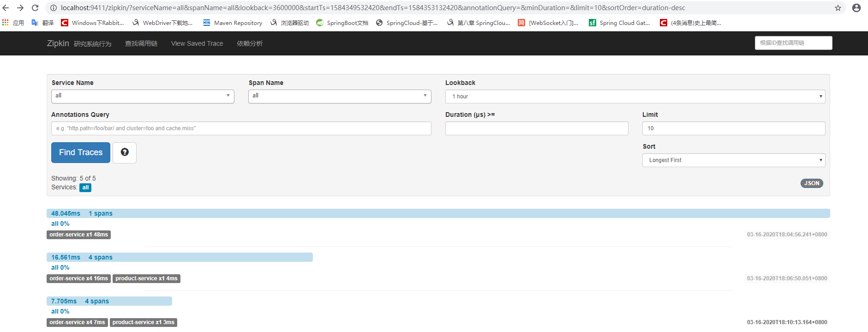Expand Lookback 1 hour dropdown
Screen dimensions: 868x332
(x=635, y=97)
